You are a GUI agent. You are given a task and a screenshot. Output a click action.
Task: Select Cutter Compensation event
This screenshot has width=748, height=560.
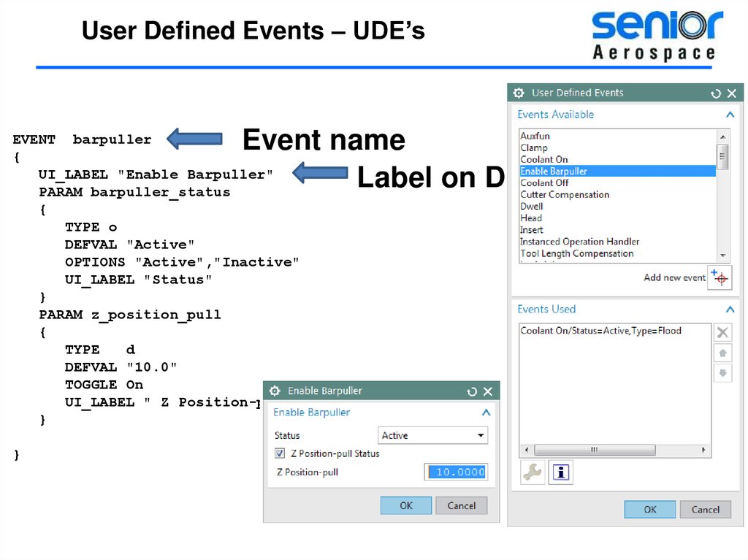pos(618,195)
